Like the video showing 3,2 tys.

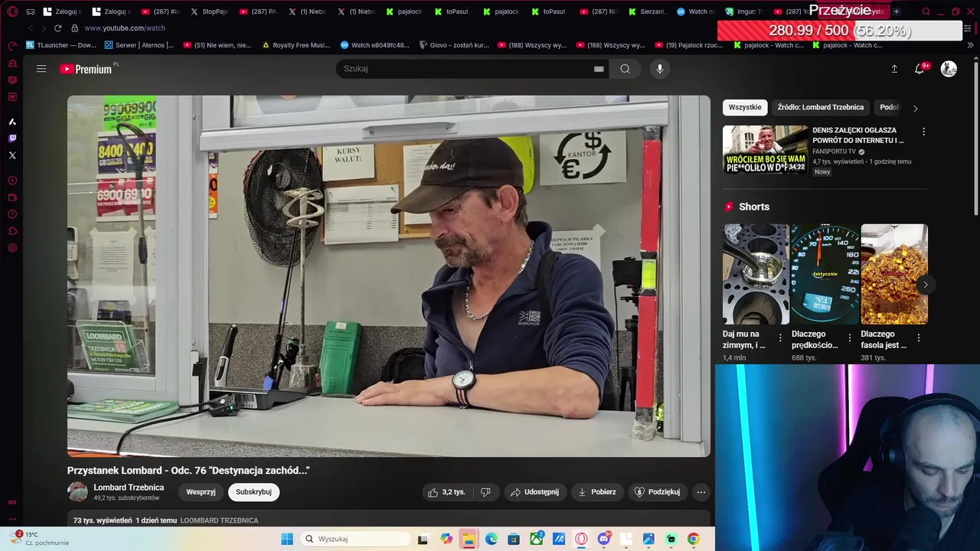(x=447, y=492)
